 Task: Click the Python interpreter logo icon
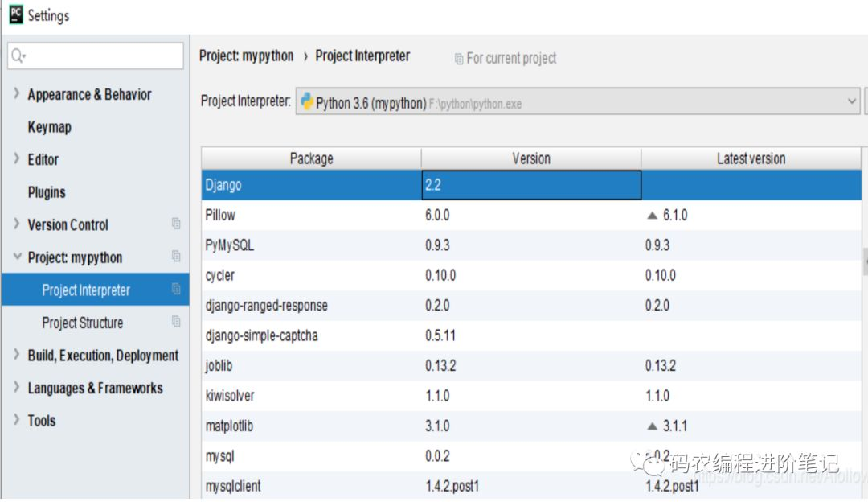[307, 102]
